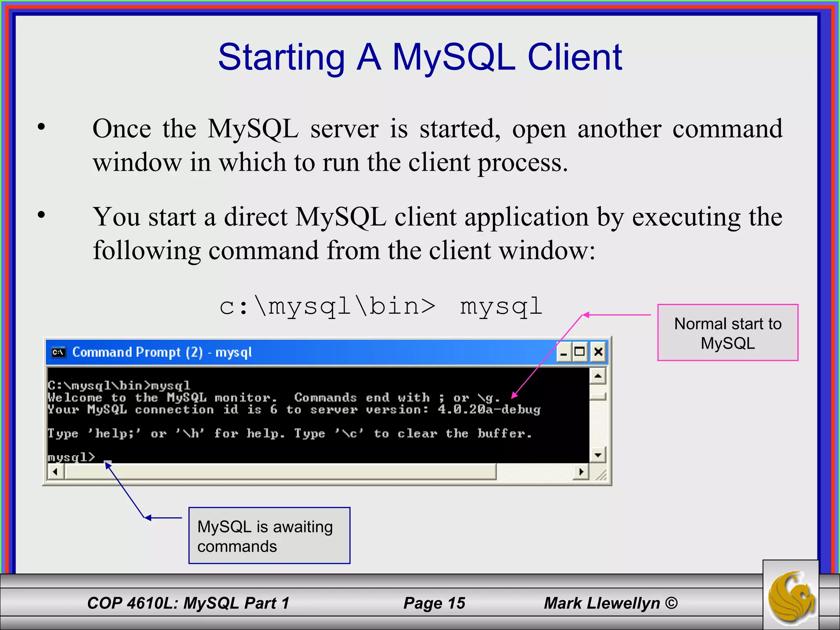Select the 'Normal start to MySQL' callout box

point(728,333)
